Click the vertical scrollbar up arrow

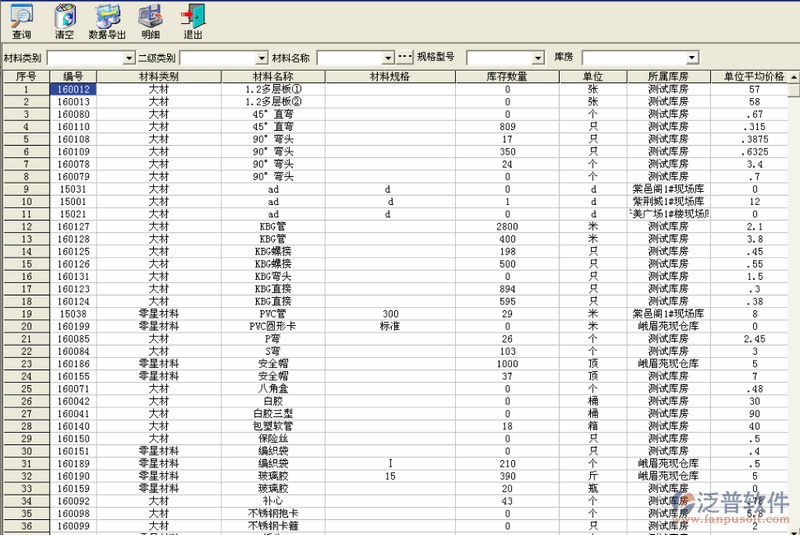[794, 77]
